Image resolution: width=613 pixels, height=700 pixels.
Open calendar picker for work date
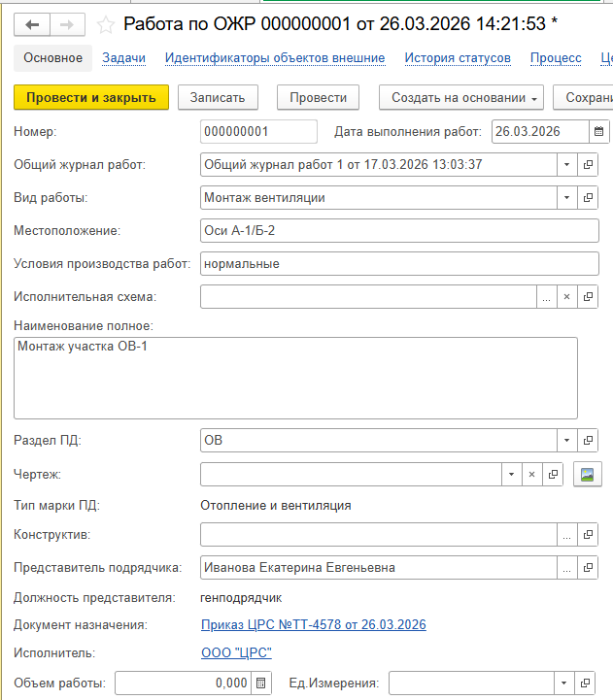tap(598, 132)
